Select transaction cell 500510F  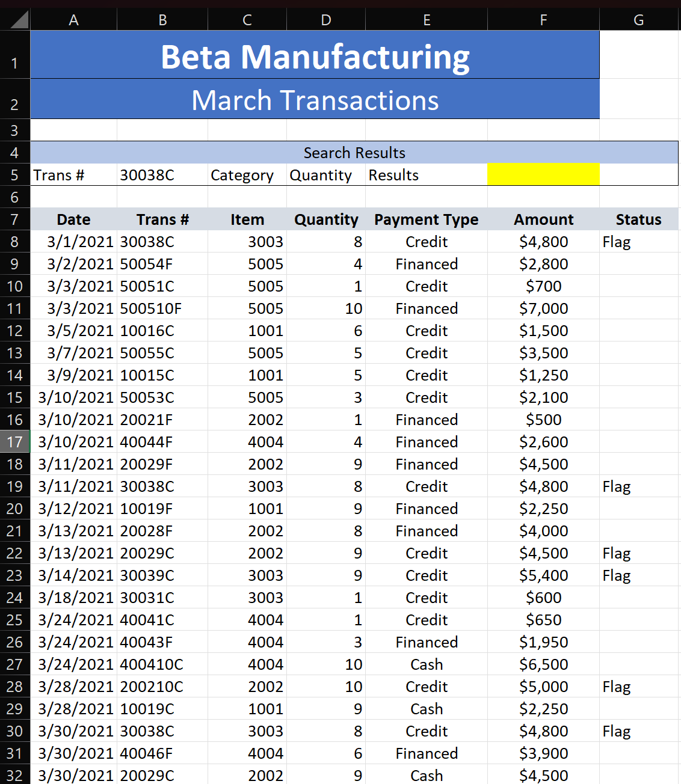(x=162, y=308)
